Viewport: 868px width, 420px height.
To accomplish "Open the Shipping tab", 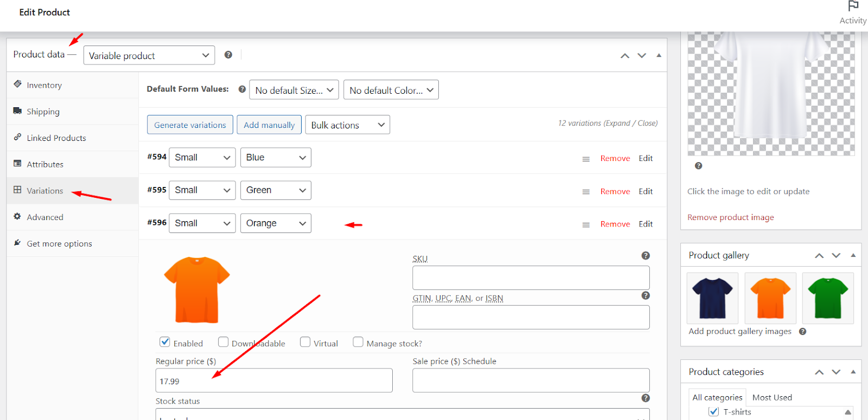I will point(73,112).
